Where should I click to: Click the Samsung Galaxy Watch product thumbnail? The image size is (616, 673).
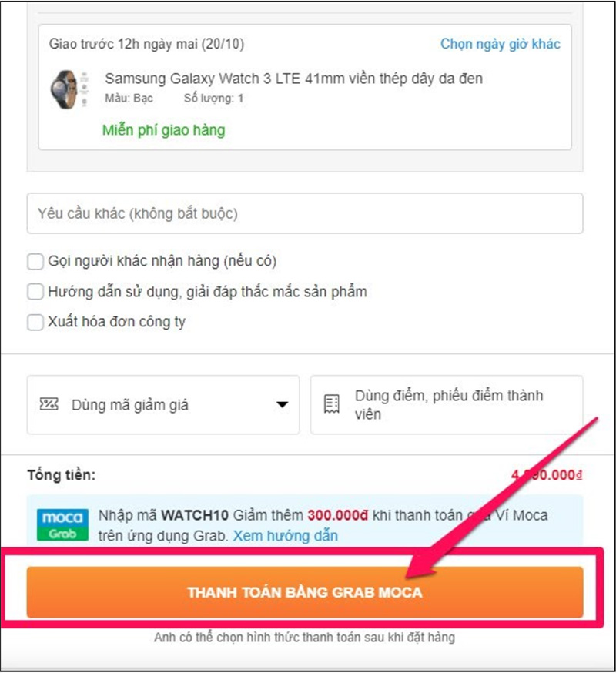point(69,89)
